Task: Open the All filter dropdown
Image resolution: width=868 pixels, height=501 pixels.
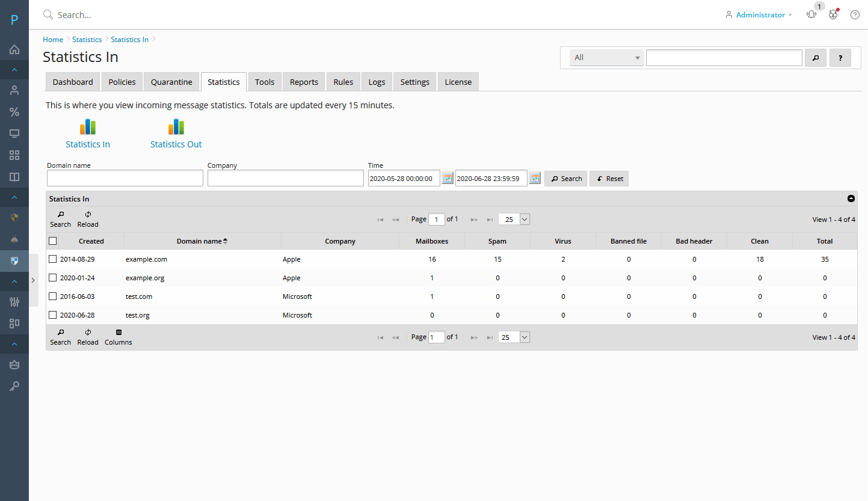Action: pyautogui.click(x=607, y=58)
